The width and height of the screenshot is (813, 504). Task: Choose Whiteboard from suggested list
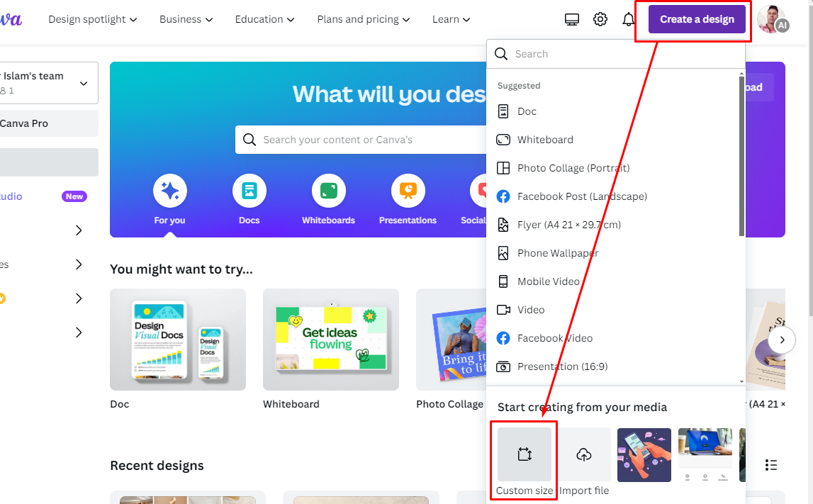click(x=615, y=140)
